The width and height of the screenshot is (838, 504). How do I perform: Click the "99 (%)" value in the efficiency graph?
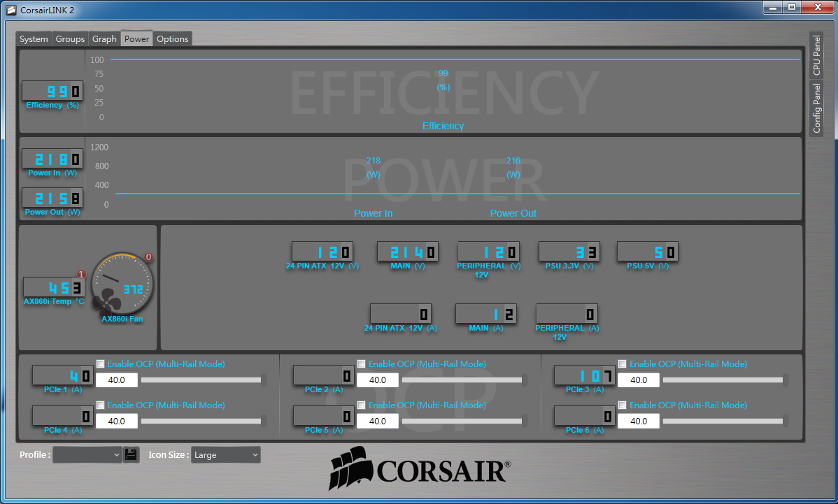(443, 80)
